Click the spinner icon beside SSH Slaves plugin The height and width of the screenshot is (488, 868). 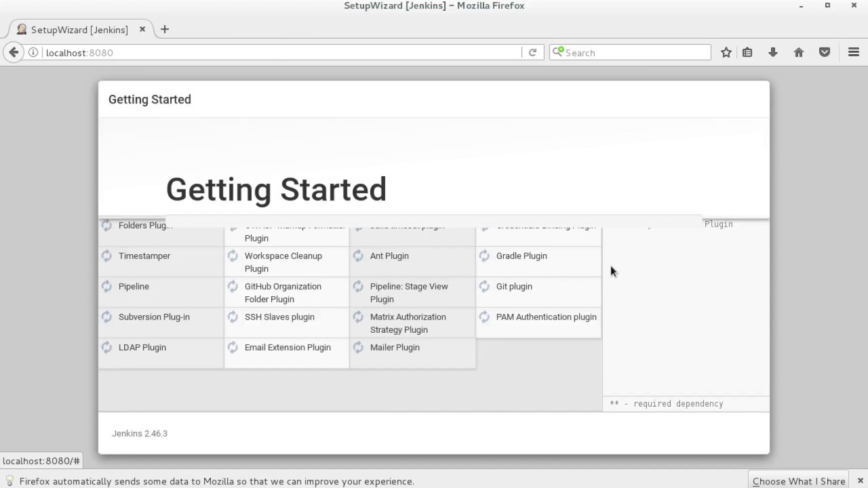[x=233, y=317]
